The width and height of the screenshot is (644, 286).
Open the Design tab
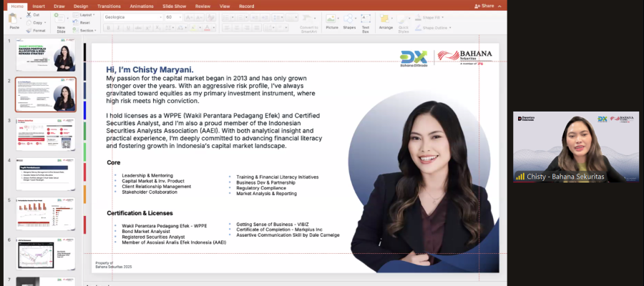pos(81,6)
